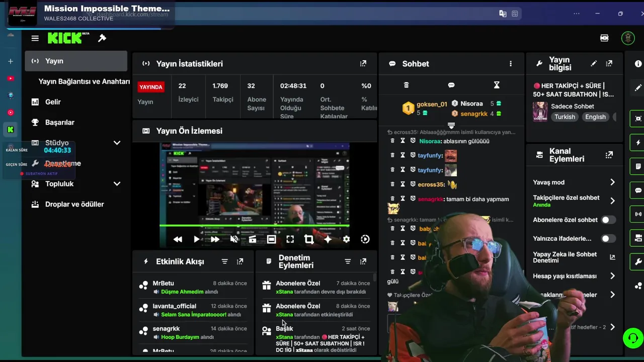The height and width of the screenshot is (362, 644).
Task: Open the hamburger menu next to Kick logo
Action: pyautogui.click(x=35, y=38)
